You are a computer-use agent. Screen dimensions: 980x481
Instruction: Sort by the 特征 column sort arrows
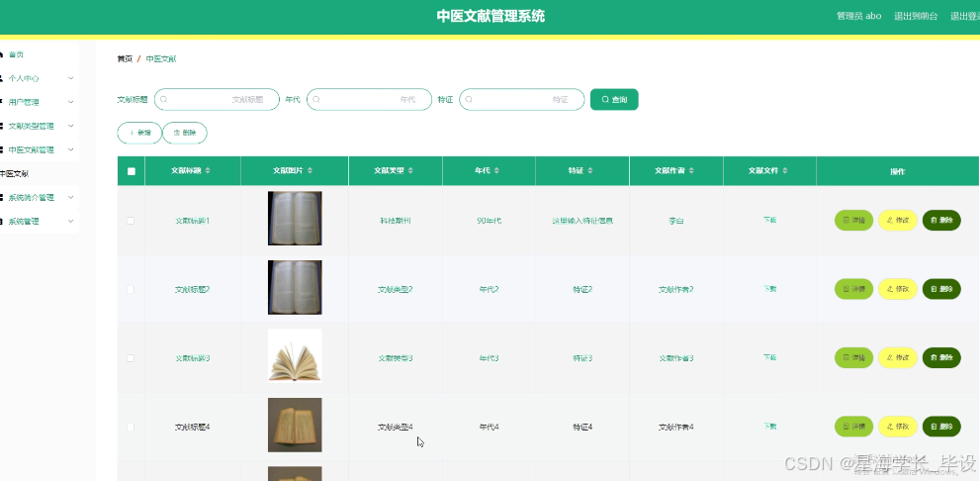click(590, 171)
